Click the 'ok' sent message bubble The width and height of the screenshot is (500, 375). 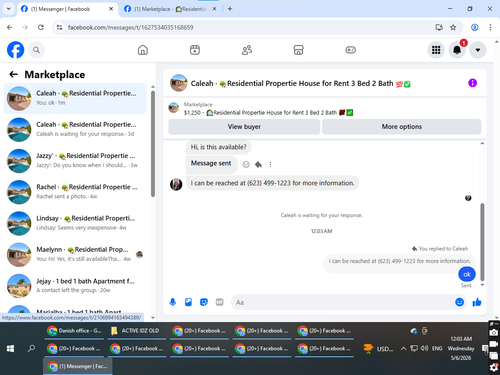pos(467,274)
